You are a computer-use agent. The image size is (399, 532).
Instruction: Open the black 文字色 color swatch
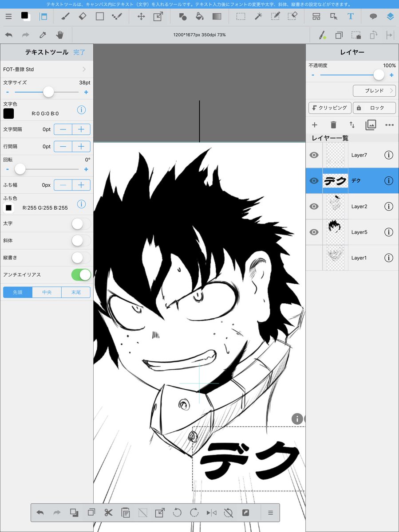(x=8, y=113)
